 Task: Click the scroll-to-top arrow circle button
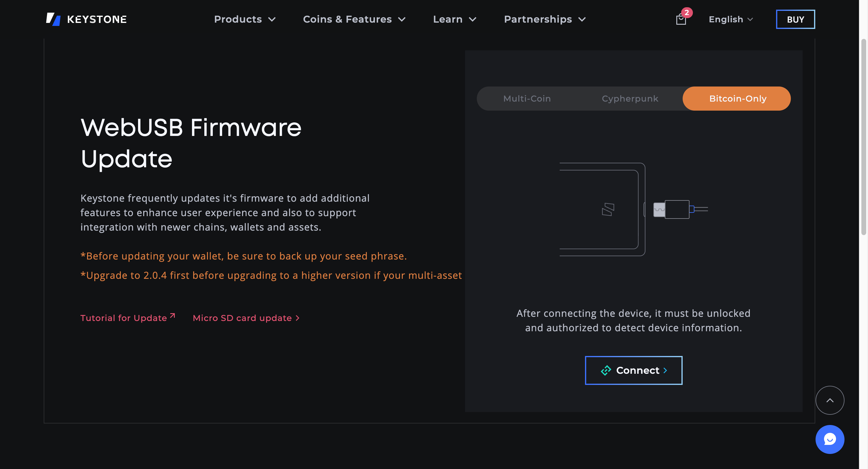(x=830, y=400)
